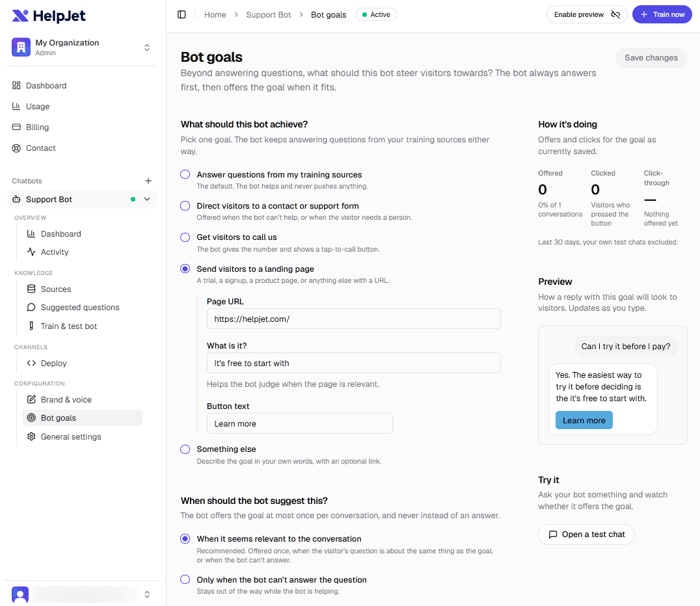Select Send visitors to a landing page
The width and height of the screenshot is (700, 606).
(x=185, y=269)
